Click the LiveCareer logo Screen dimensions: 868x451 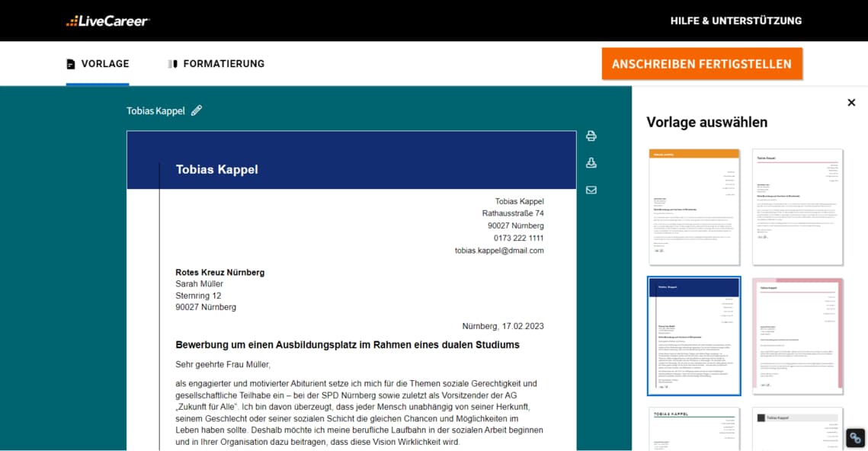pyautogui.click(x=107, y=21)
